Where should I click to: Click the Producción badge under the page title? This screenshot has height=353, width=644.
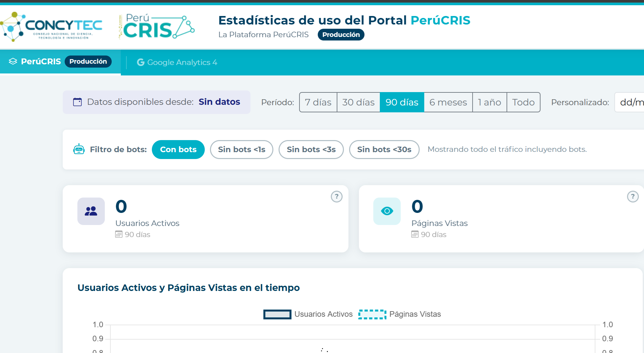tap(341, 35)
